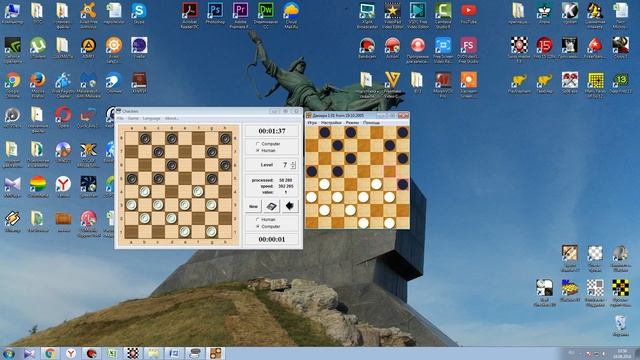The image size is (640, 360).
Task: Launch the Mozilla Firefox desktop shortcut
Action: pyautogui.click(x=38, y=84)
